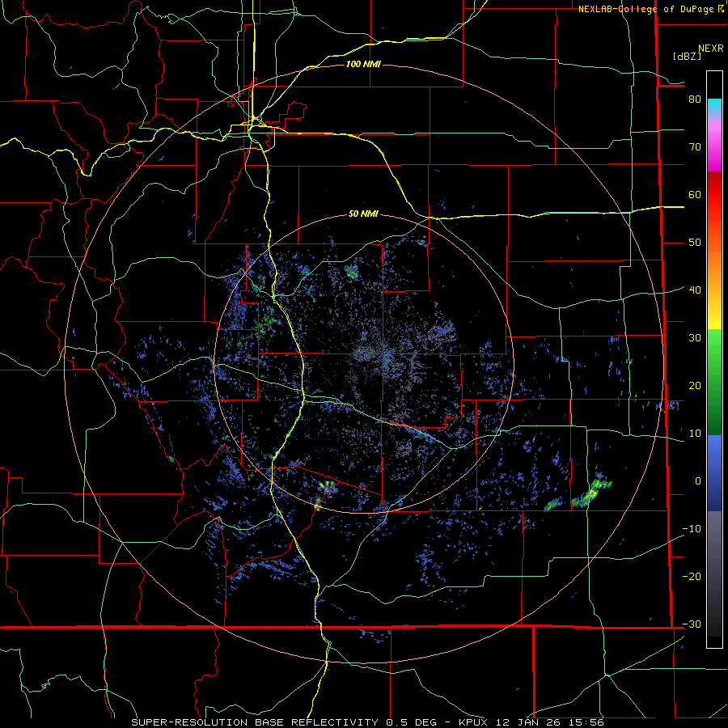Image resolution: width=728 pixels, height=728 pixels.
Task: Select the "70" value on the dBZ scale
Action: pyautogui.click(x=695, y=146)
